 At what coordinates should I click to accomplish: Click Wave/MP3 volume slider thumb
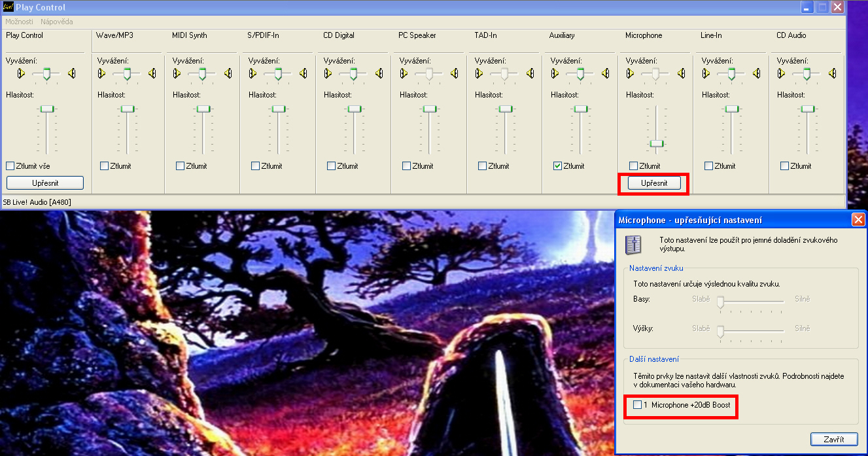pos(128,109)
